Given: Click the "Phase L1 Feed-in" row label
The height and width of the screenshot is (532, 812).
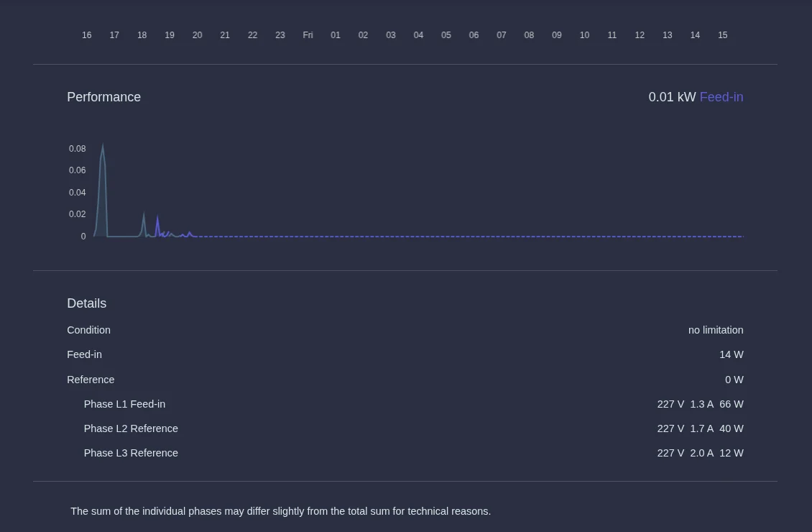Looking at the screenshot, I should [124, 404].
